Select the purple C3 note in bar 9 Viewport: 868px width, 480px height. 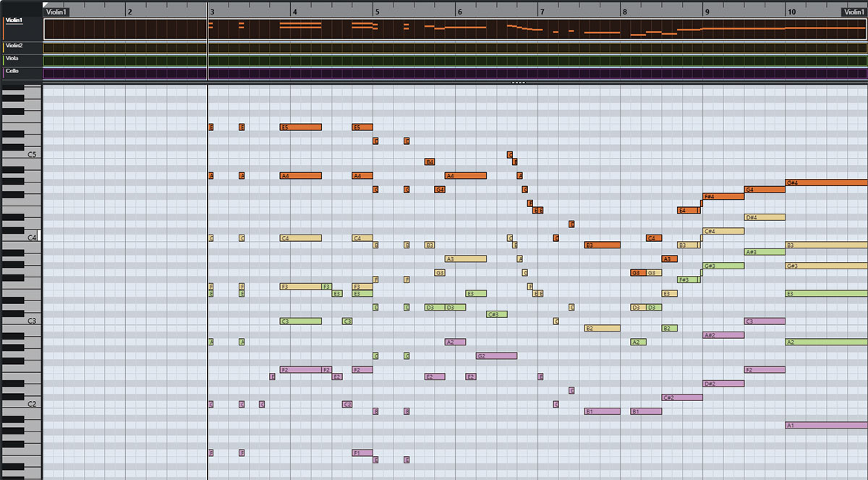(765, 321)
